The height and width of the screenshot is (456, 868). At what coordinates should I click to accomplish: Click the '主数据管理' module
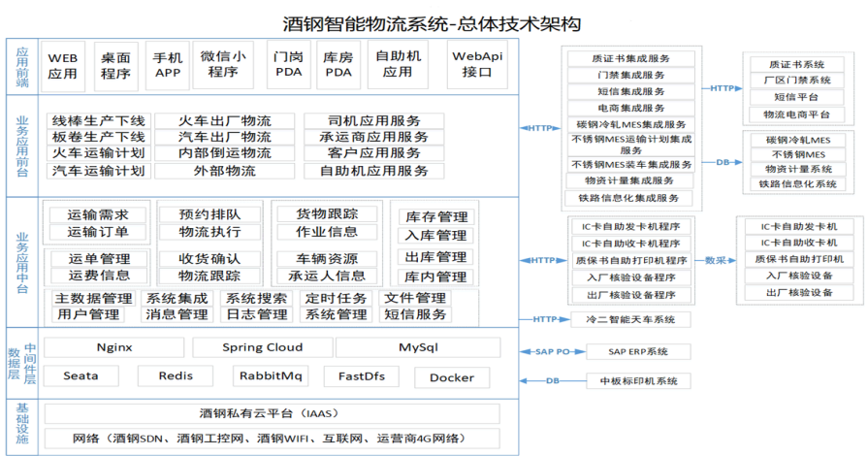(x=93, y=298)
